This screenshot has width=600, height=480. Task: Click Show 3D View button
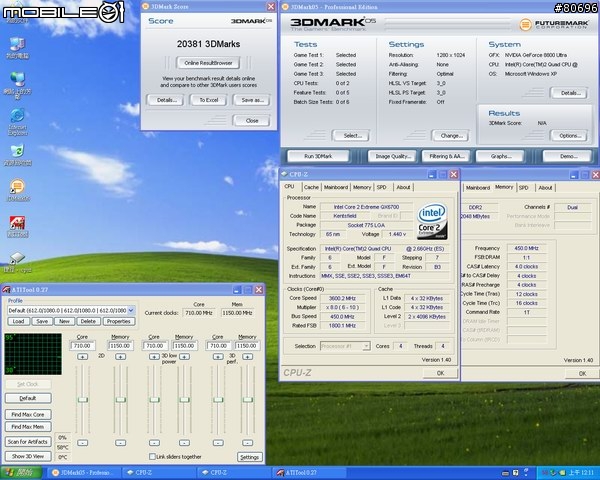pos(28,456)
